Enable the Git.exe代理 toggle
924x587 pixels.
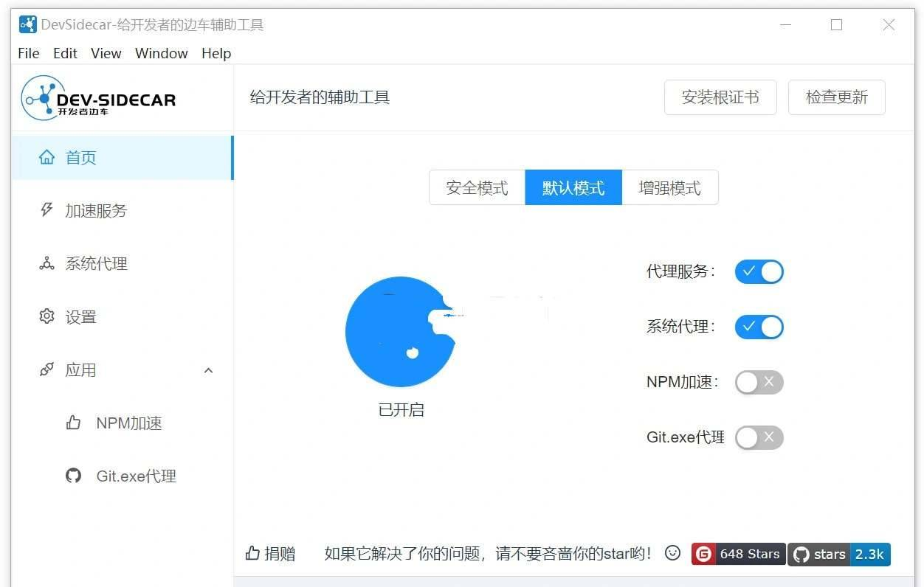pyautogui.click(x=759, y=437)
